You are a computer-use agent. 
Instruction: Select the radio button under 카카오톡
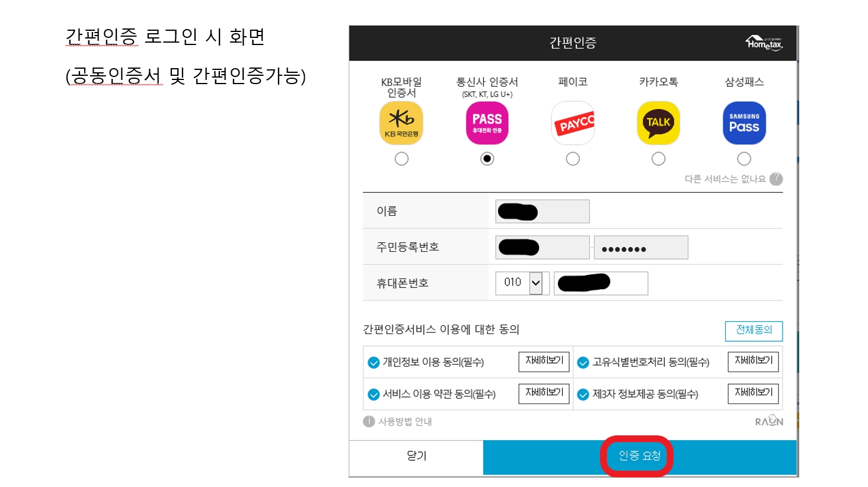(658, 159)
